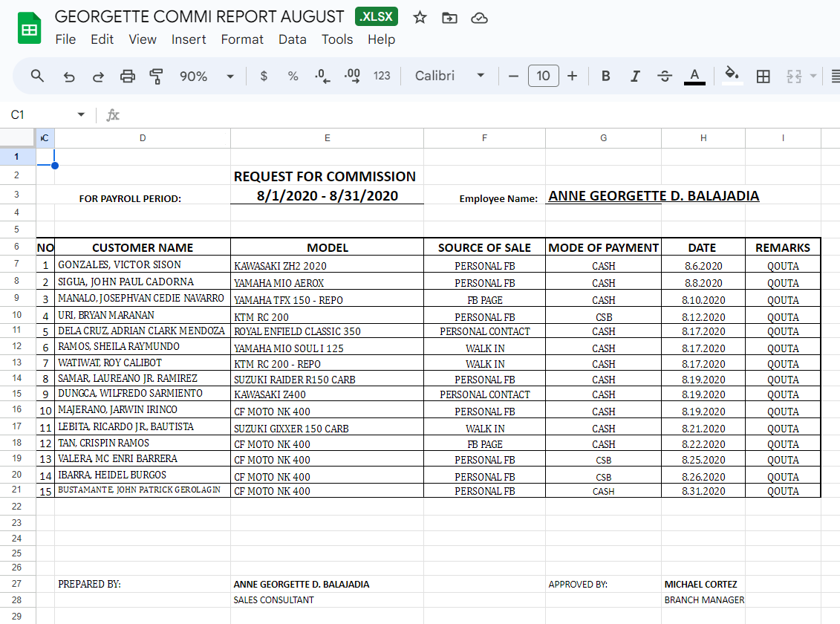Select column E header
The image size is (840, 624).
point(328,138)
